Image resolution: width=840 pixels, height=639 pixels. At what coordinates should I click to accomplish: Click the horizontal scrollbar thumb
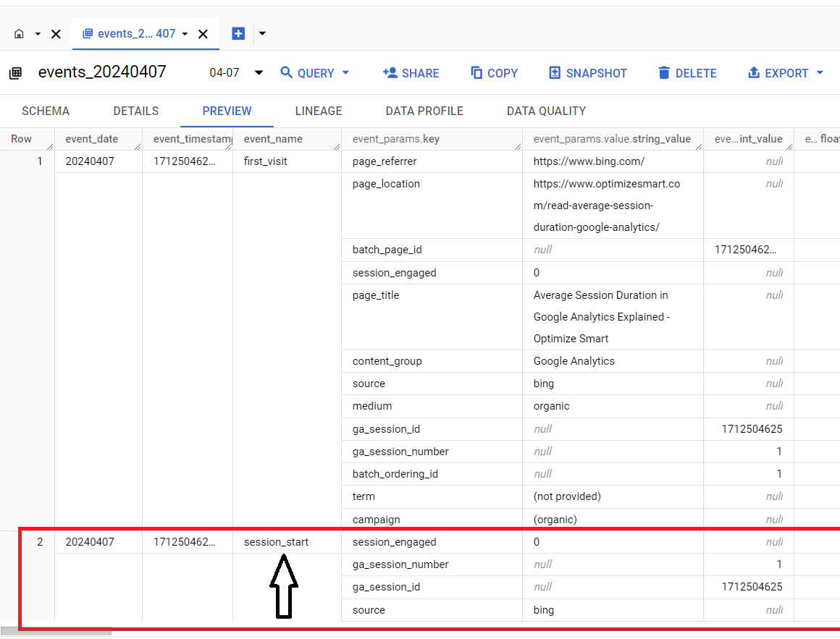coord(56,632)
